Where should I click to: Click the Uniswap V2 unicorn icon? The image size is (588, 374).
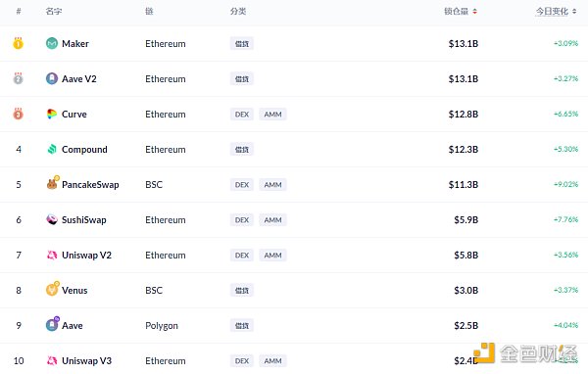click(52, 255)
